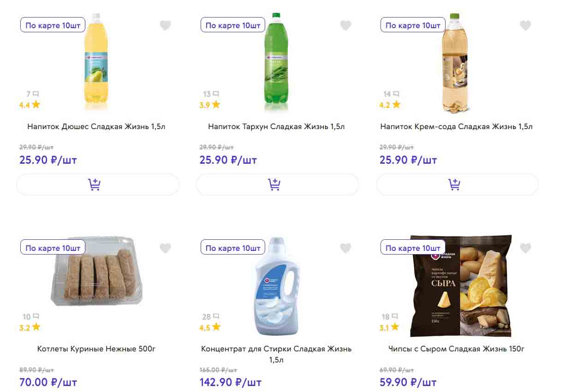Mark Напиток Крем-сода as favorite
The height and width of the screenshot is (392, 565).
tap(525, 26)
